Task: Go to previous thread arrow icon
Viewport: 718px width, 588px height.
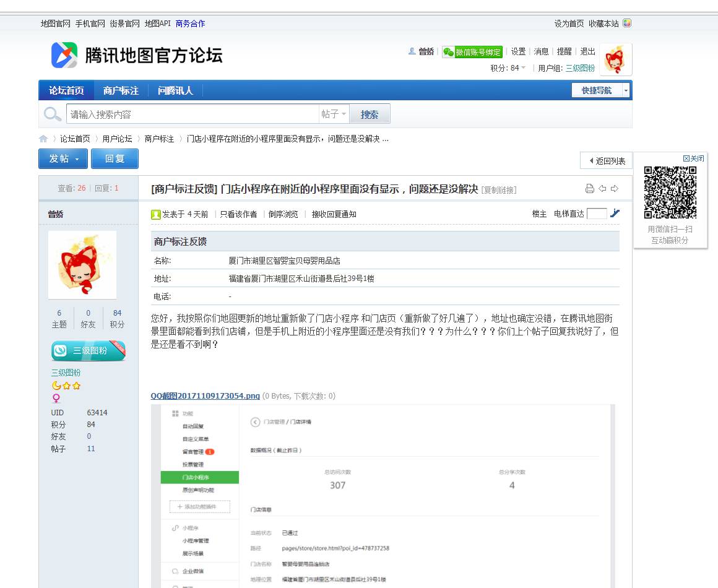Action: tap(603, 189)
